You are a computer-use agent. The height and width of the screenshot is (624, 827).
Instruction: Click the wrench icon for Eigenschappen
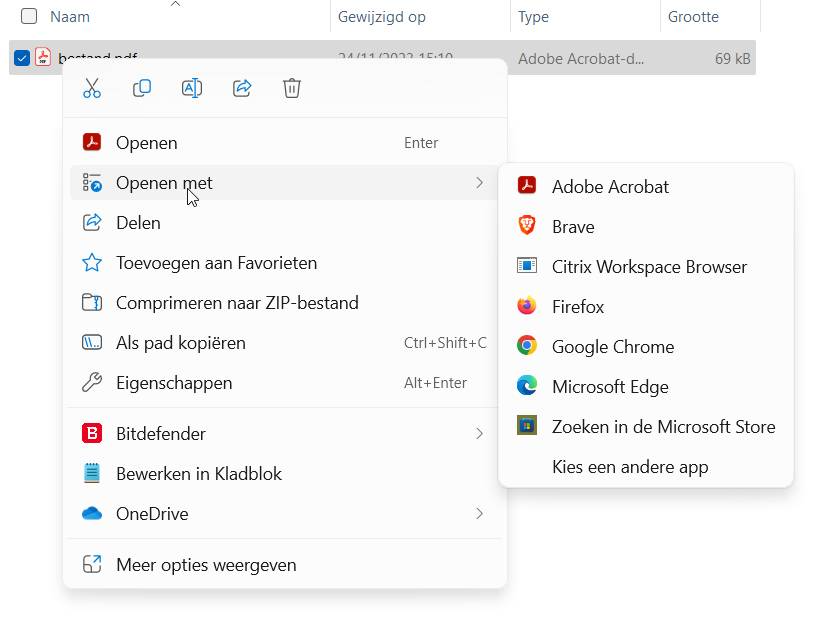[92, 382]
